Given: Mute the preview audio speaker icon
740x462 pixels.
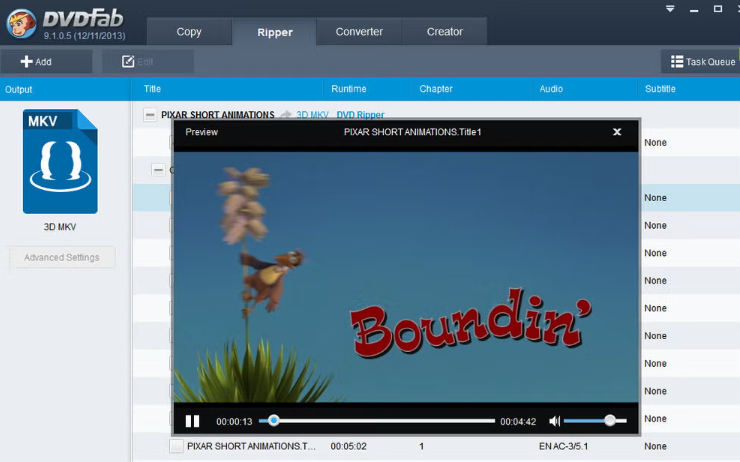Looking at the screenshot, I should click(555, 421).
